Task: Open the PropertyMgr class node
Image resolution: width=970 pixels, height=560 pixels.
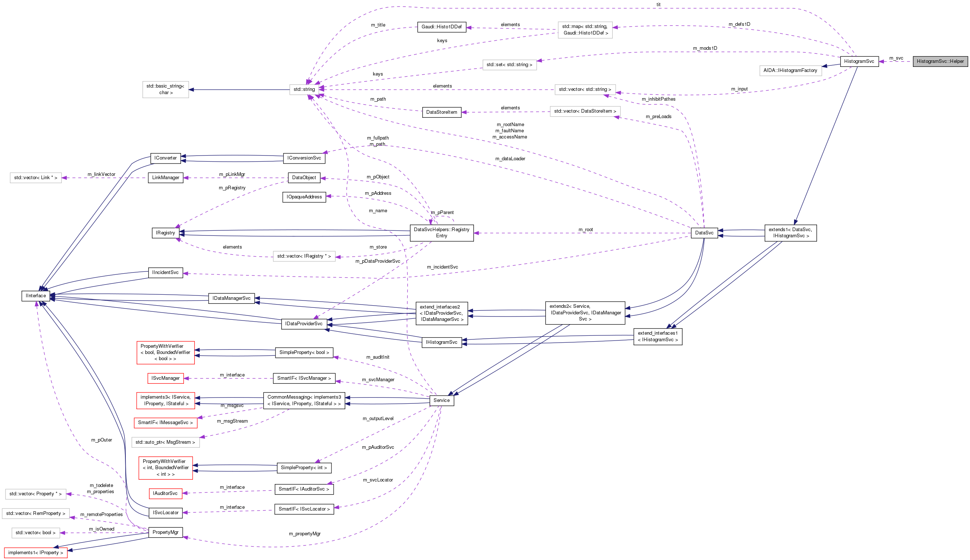Action: [x=165, y=532]
